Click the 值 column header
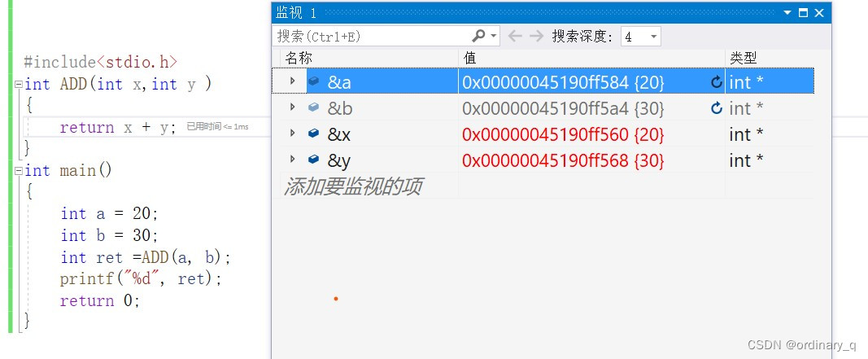868x359 pixels. 591,58
